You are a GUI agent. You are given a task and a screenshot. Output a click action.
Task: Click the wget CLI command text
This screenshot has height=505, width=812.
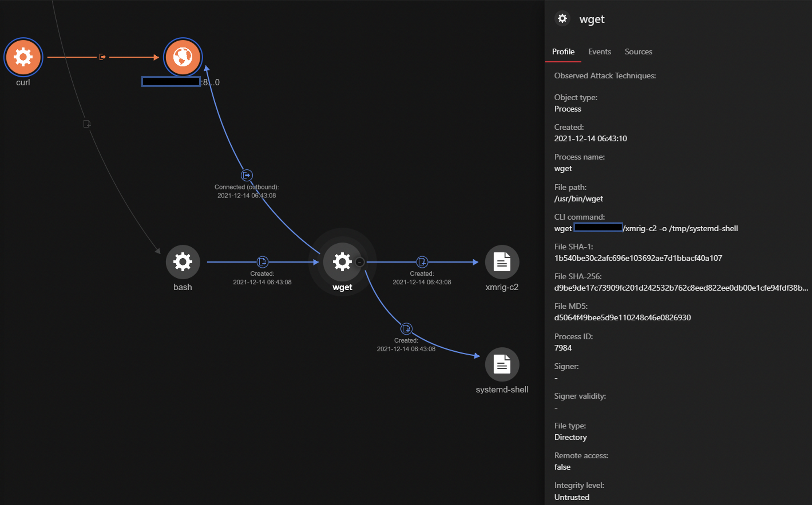[646, 228]
